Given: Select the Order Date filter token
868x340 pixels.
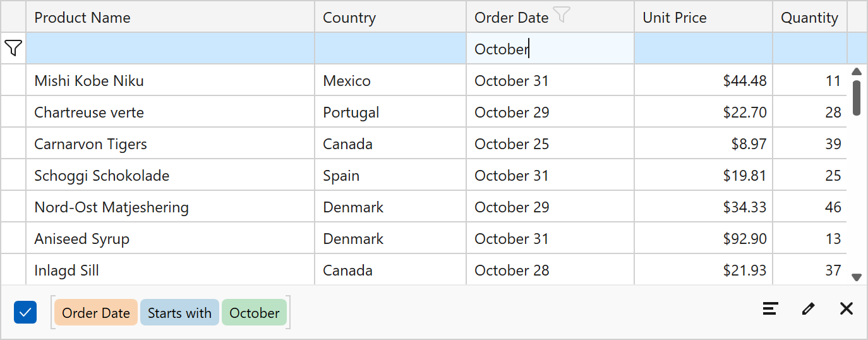Looking at the screenshot, I should (x=96, y=313).
